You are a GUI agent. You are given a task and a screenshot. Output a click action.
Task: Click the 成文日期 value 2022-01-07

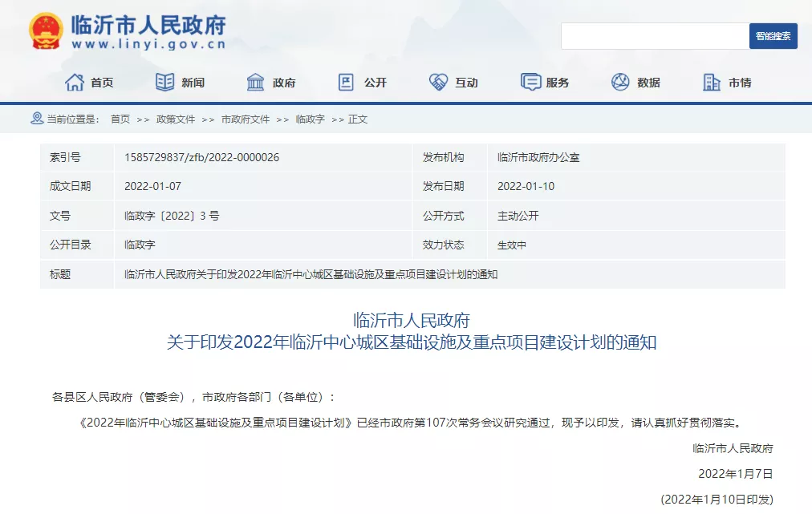click(152, 186)
